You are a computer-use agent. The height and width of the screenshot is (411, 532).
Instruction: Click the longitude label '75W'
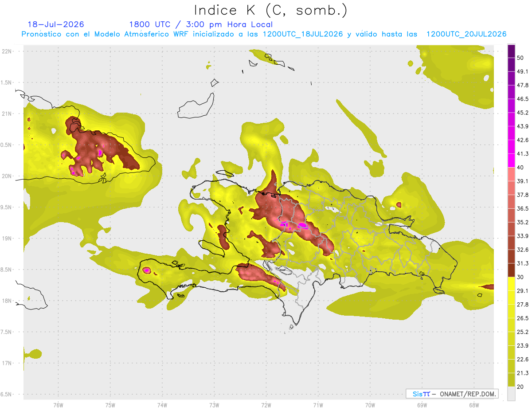click(x=110, y=405)
